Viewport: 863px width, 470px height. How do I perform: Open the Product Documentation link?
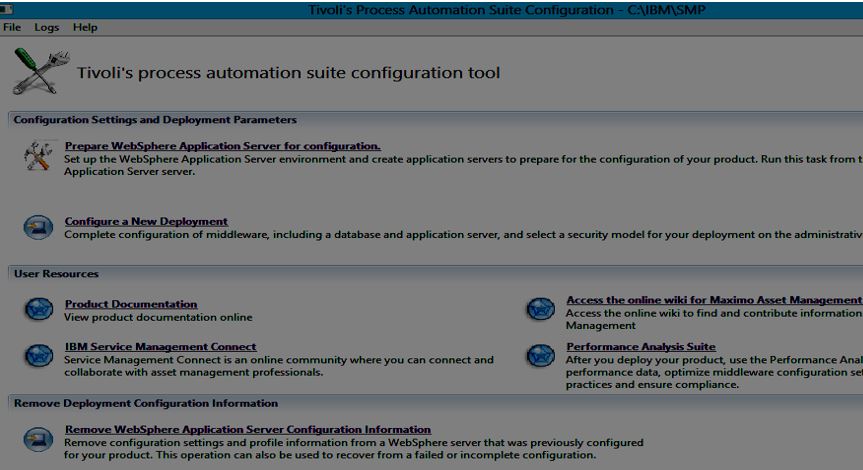[x=131, y=304]
